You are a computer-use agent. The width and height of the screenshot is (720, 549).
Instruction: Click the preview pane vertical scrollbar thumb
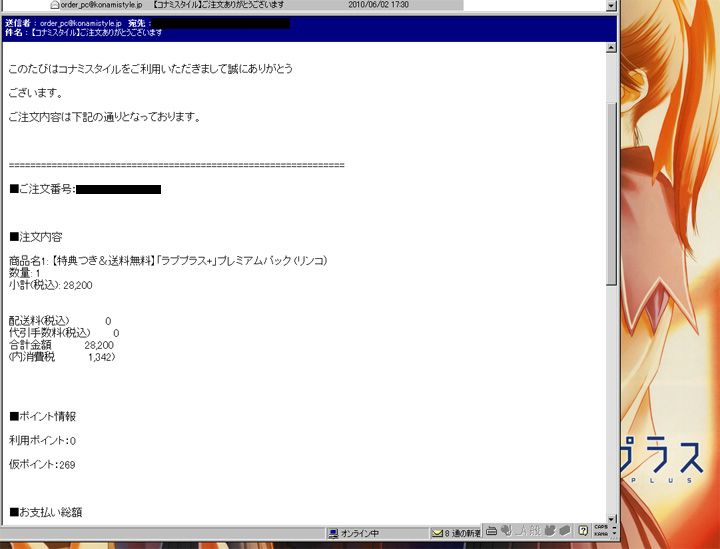pyautogui.click(x=611, y=193)
